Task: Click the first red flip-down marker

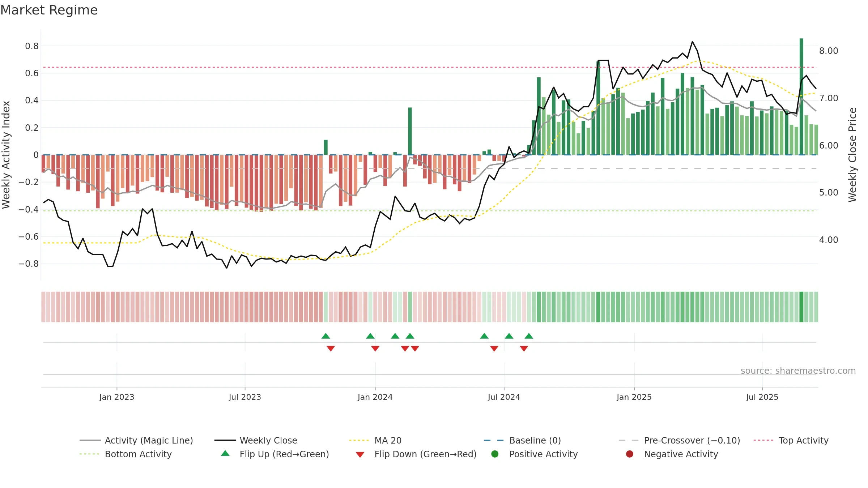Action: click(x=331, y=348)
